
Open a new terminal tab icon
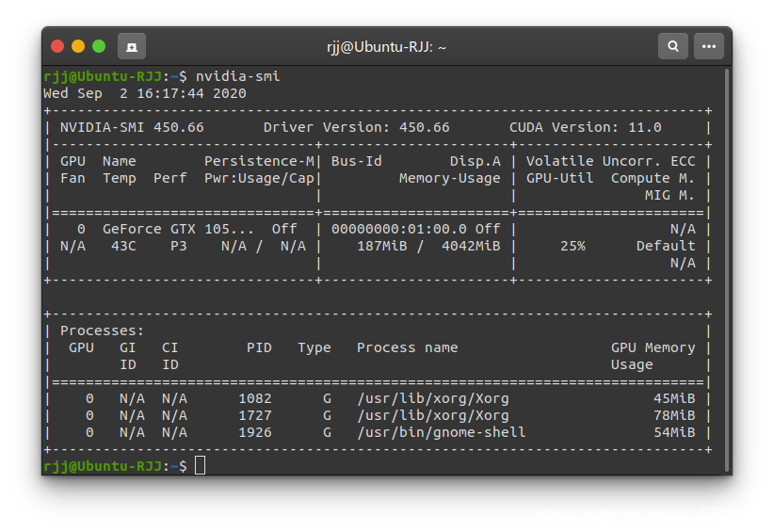point(131,46)
